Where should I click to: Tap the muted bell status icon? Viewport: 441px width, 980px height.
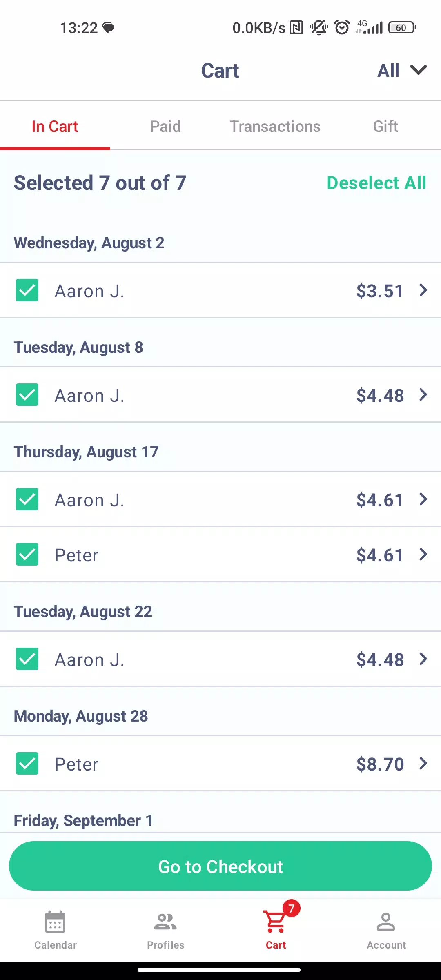319,28
